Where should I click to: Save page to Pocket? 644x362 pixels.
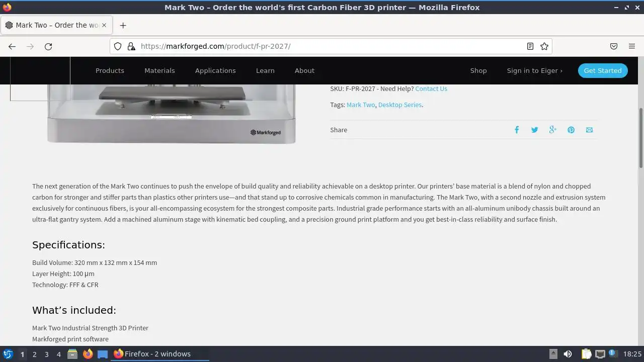pyautogui.click(x=614, y=46)
